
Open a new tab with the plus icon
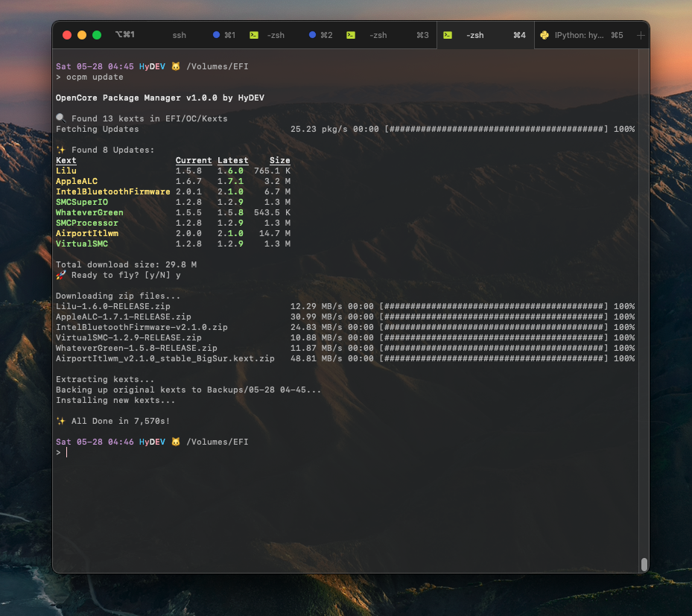point(641,35)
